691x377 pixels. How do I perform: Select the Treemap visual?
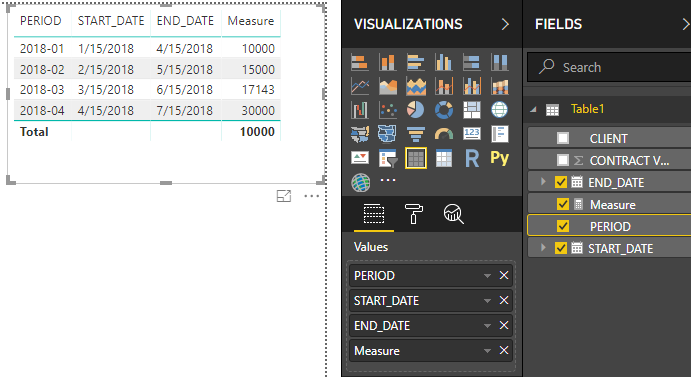coord(472,110)
